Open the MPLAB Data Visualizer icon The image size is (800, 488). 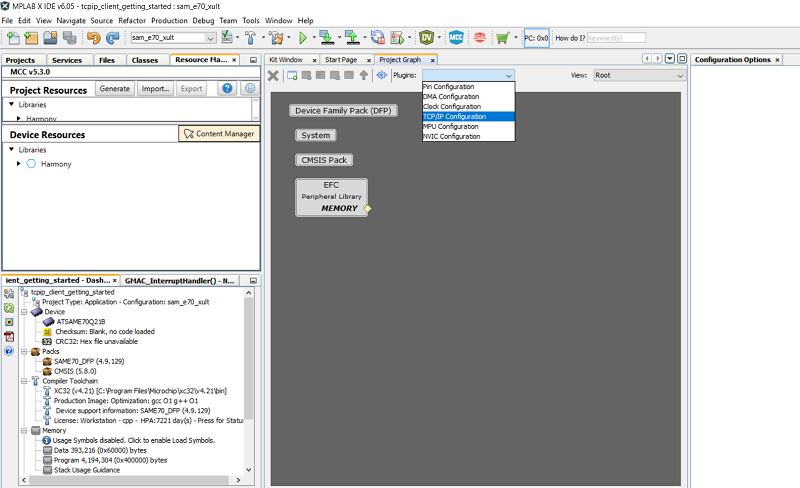click(427, 38)
